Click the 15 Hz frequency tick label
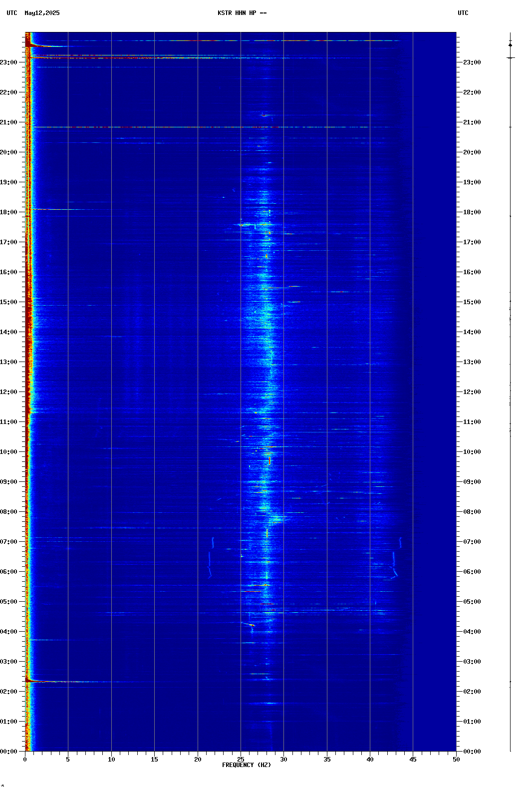 tap(154, 760)
